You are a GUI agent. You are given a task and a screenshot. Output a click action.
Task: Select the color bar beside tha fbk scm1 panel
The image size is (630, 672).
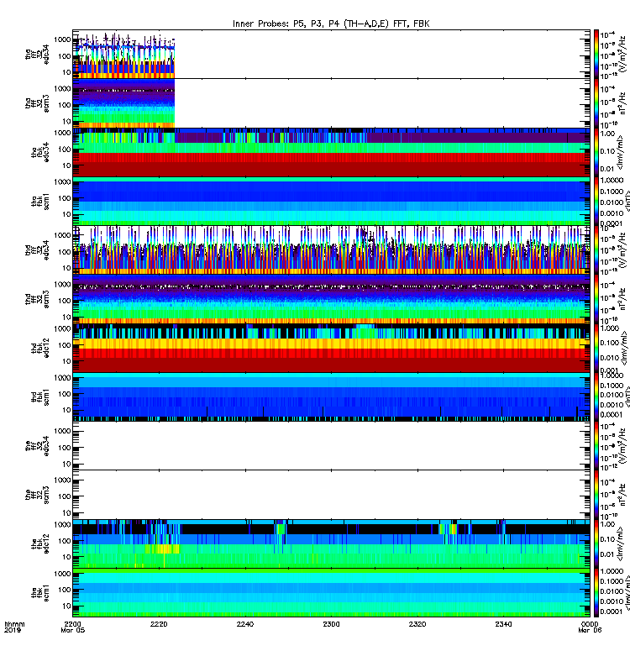click(x=596, y=201)
